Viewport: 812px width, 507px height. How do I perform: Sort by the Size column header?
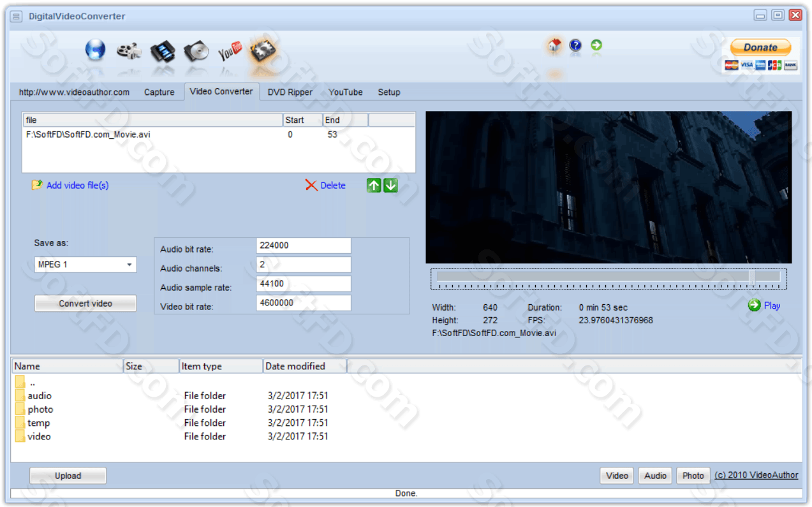(x=151, y=366)
